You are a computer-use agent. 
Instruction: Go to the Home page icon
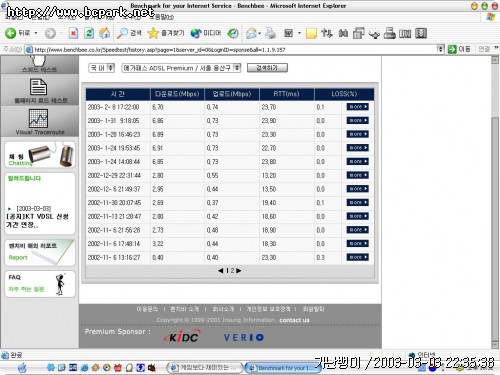coord(104,33)
